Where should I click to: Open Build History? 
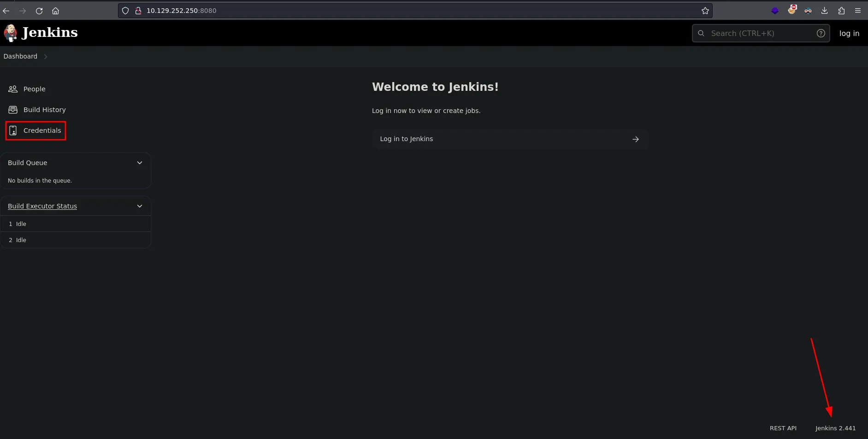tap(44, 109)
